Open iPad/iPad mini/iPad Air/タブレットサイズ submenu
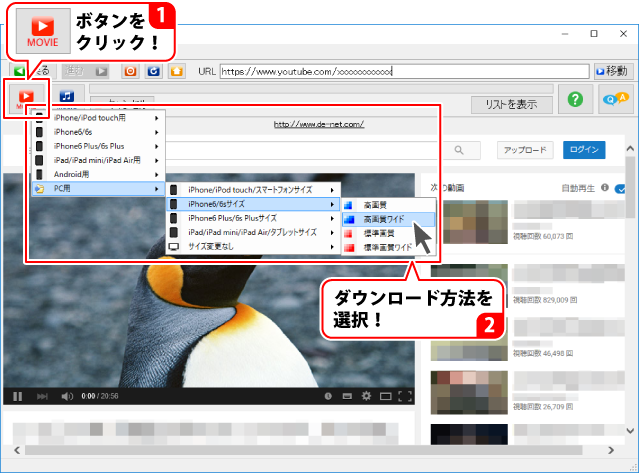This screenshot has width=640, height=473. pos(253,232)
